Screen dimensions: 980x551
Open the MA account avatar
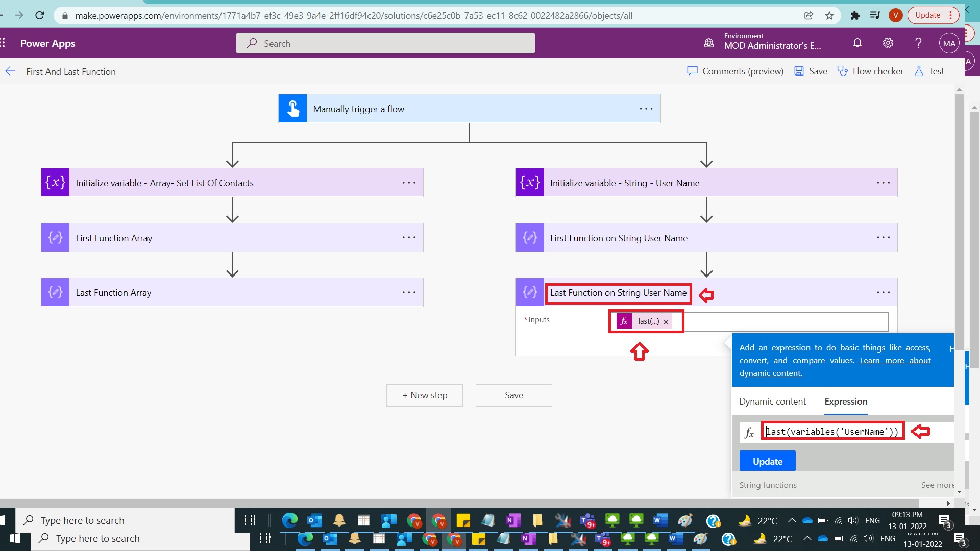point(948,43)
